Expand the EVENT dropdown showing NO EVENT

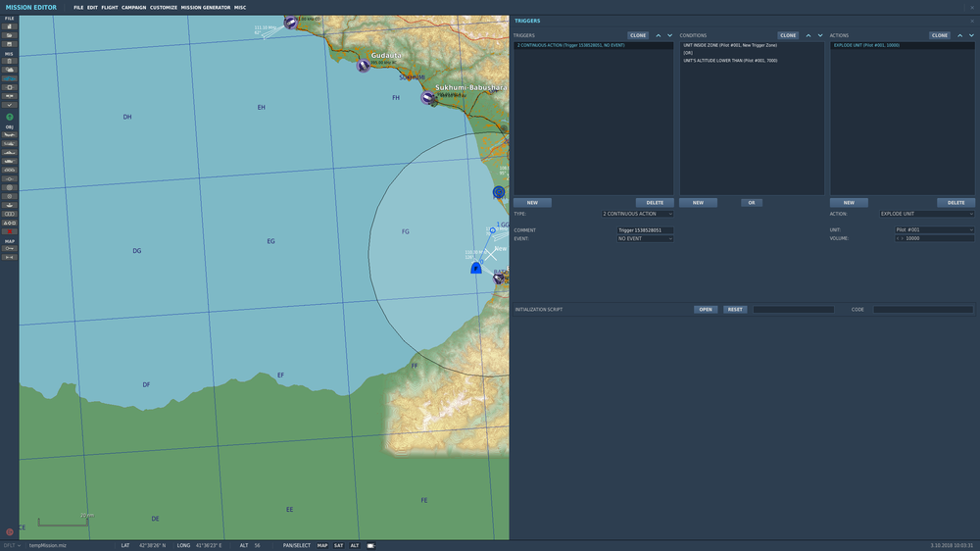645,238
